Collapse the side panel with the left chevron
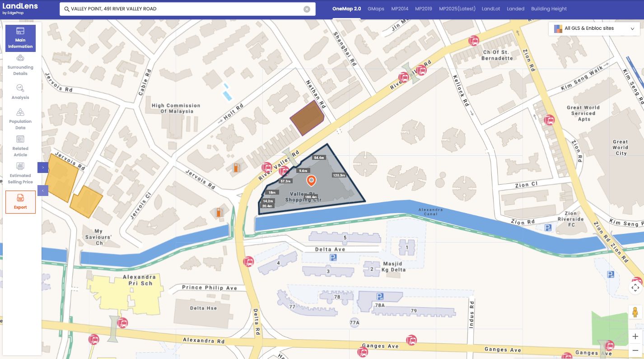The image size is (644, 359). click(43, 191)
